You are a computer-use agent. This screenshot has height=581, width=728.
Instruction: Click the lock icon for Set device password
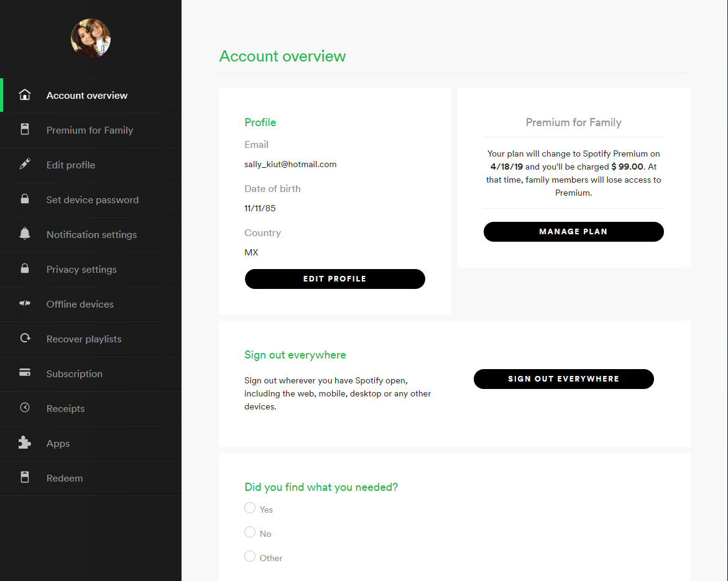click(25, 199)
